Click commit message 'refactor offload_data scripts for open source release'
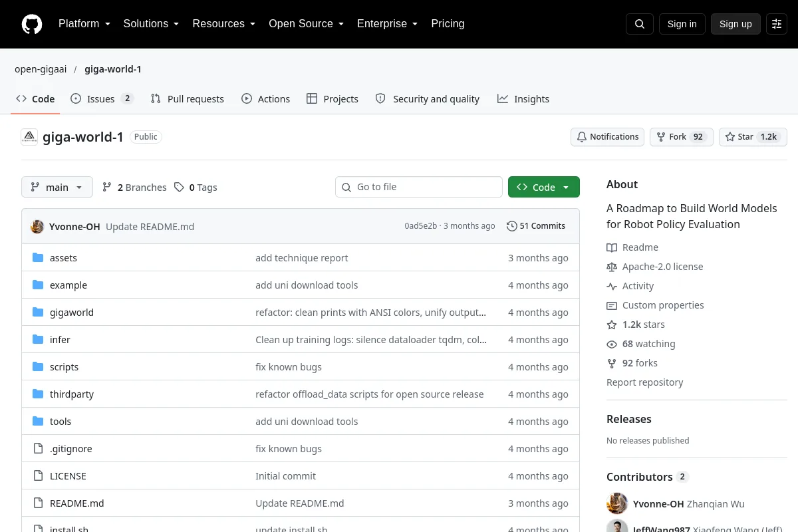This screenshot has width=798, height=532. 370,394
